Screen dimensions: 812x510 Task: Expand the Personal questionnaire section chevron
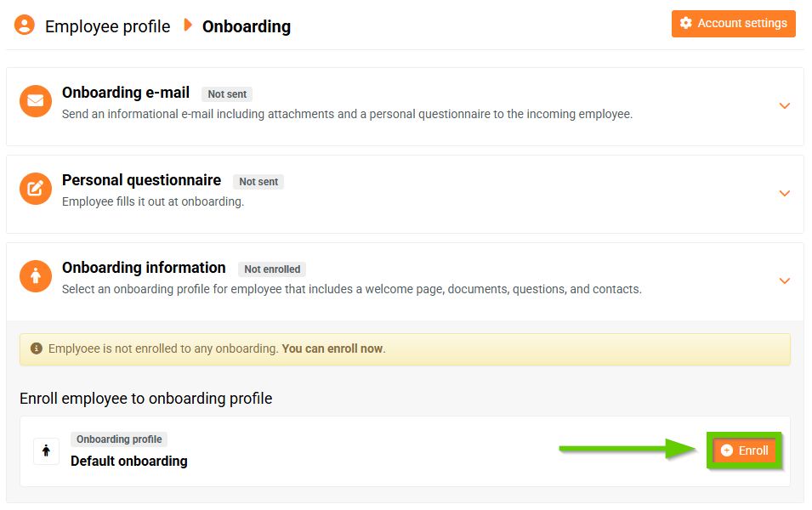pyautogui.click(x=784, y=194)
